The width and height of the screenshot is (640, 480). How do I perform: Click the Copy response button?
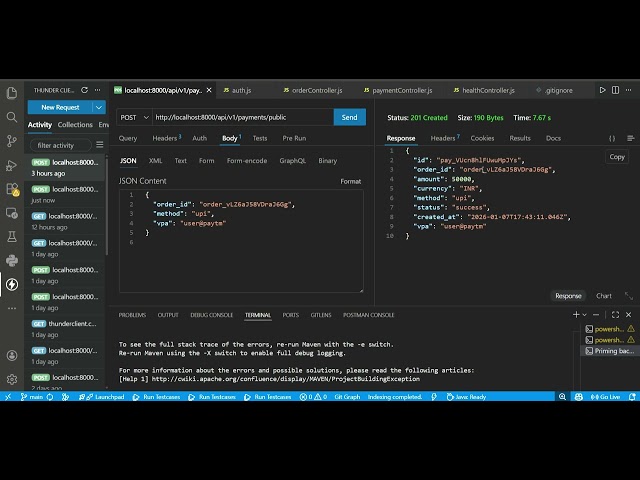tap(617, 157)
